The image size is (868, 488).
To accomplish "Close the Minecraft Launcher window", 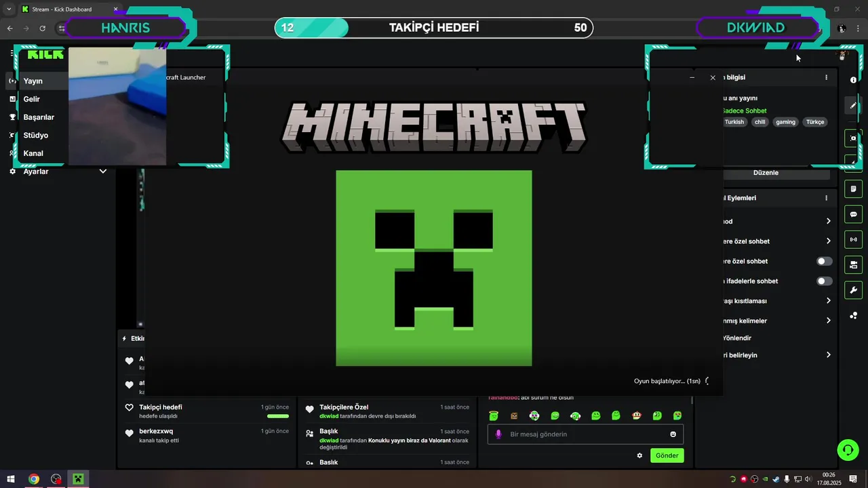I will coord(713,78).
